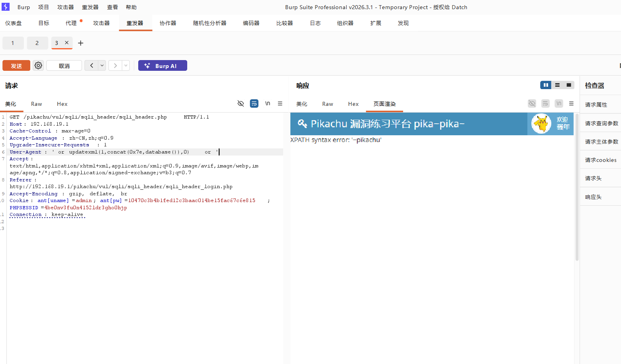Switch to side-by-side request/response layout

(x=546, y=85)
